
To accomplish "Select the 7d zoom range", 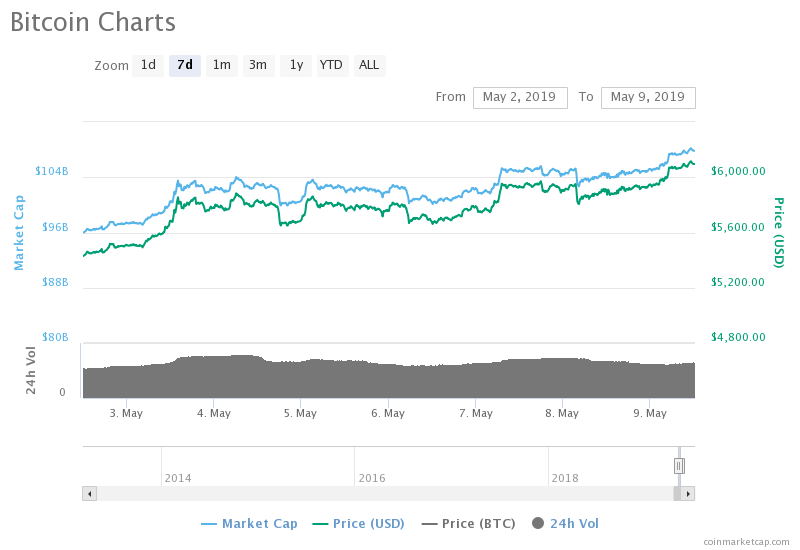I will tap(185, 65).
